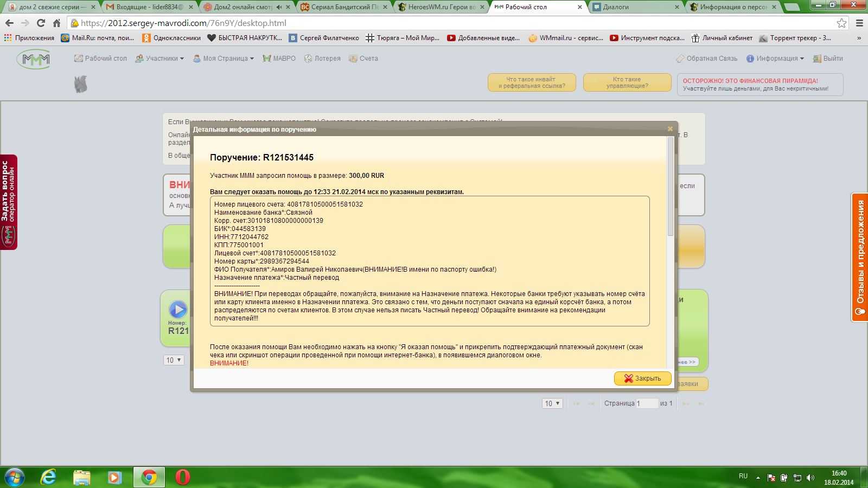This screenshot has width=868, height=488.
Task: Go to last page pagination arrow
Action: 701,403
